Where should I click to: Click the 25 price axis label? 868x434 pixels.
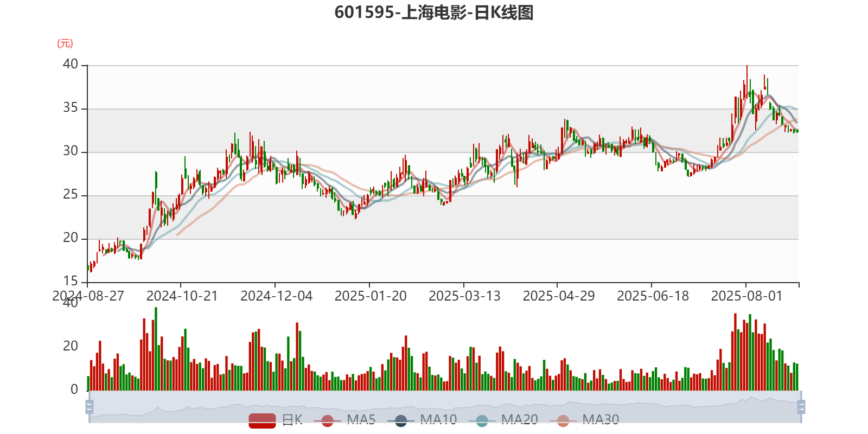click(x=71, y=195)
